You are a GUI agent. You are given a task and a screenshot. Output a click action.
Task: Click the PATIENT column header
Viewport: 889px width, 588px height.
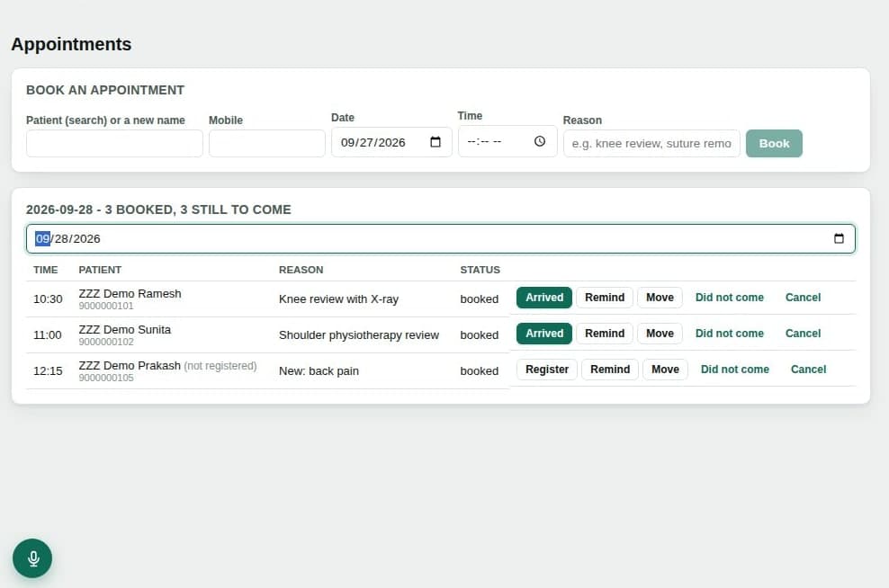coord(100,271)
